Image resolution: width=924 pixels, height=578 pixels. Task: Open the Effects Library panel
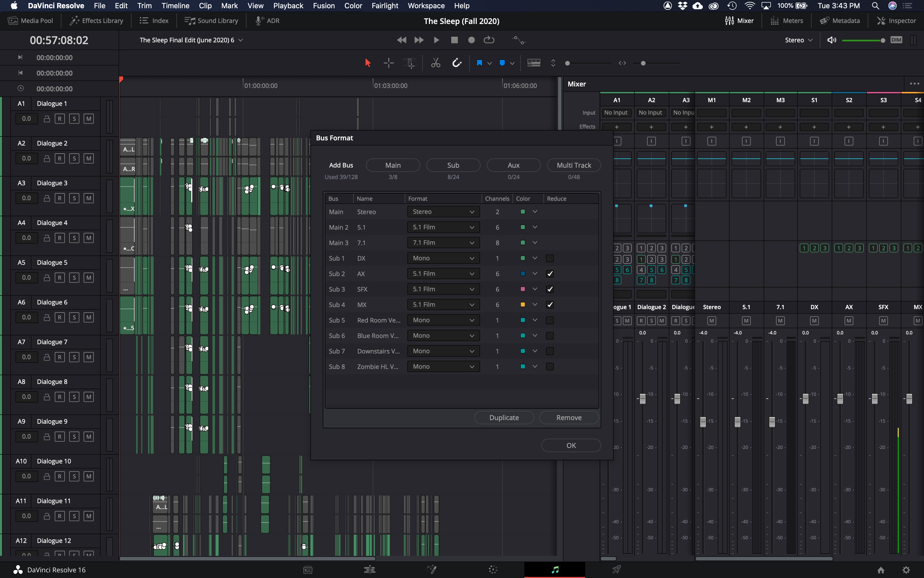(96, 21)
